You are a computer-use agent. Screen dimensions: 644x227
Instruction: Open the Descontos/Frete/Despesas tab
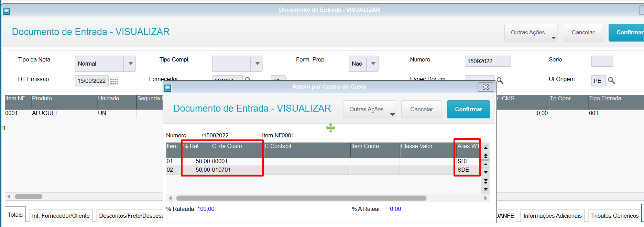[x=130, y=216]
